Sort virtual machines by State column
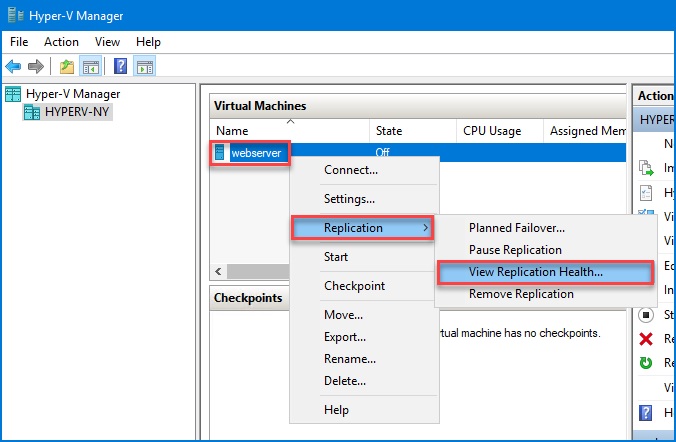The height and width of the screenshot is (442, 676). 388,131
